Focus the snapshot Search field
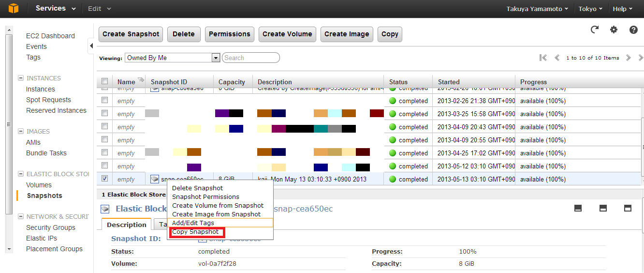 (250, 58)
